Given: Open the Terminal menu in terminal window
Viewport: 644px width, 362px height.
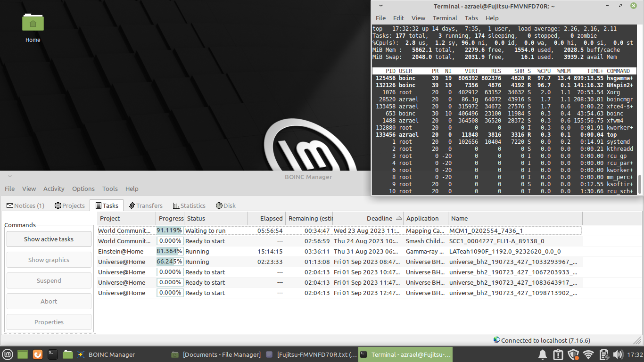Looking at the screenshot, I should click(x=445, y=18).
